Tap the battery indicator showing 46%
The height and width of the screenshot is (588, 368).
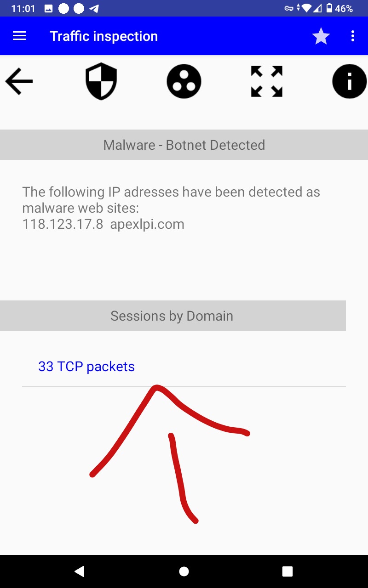click(339, 9)
